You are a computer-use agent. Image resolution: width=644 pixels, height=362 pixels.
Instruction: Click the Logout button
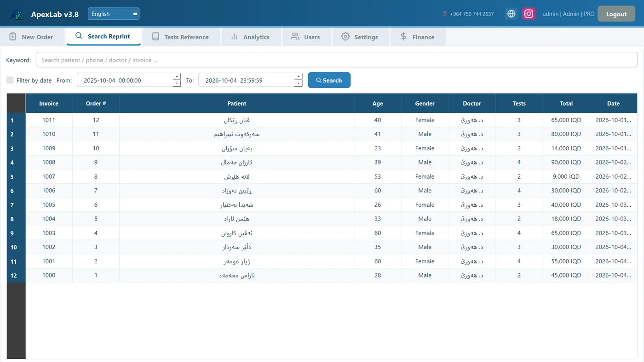pyautogui.click(x=616, y=14)
